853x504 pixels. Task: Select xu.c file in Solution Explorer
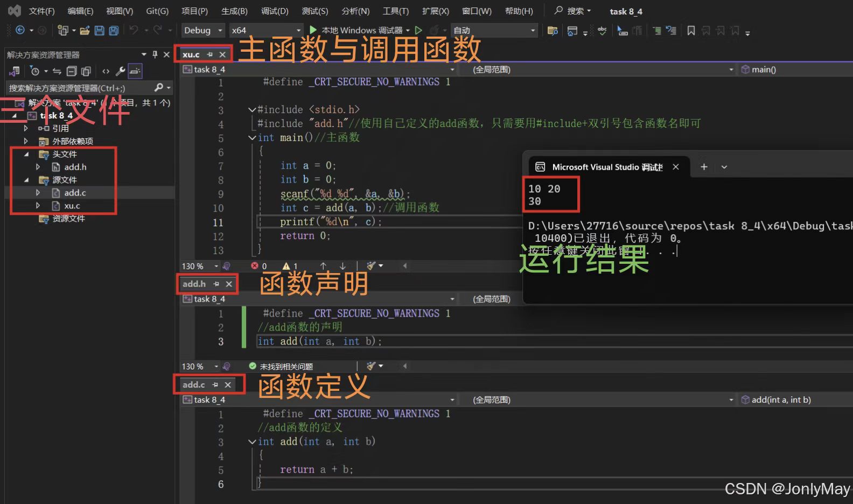[x=72, y=206]
